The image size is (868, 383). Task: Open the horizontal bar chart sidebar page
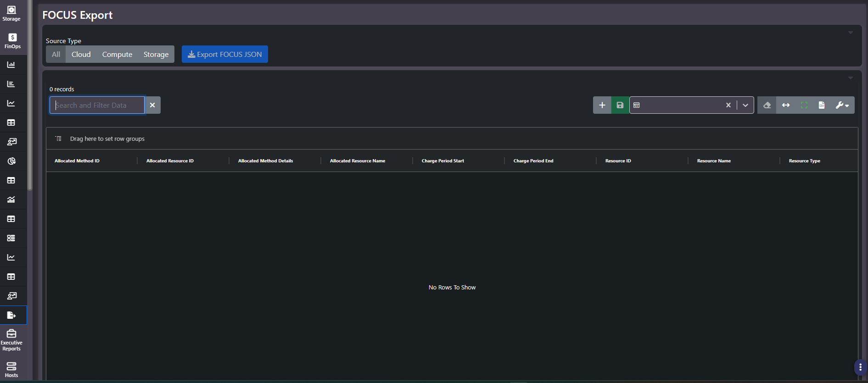click(11, 84)
